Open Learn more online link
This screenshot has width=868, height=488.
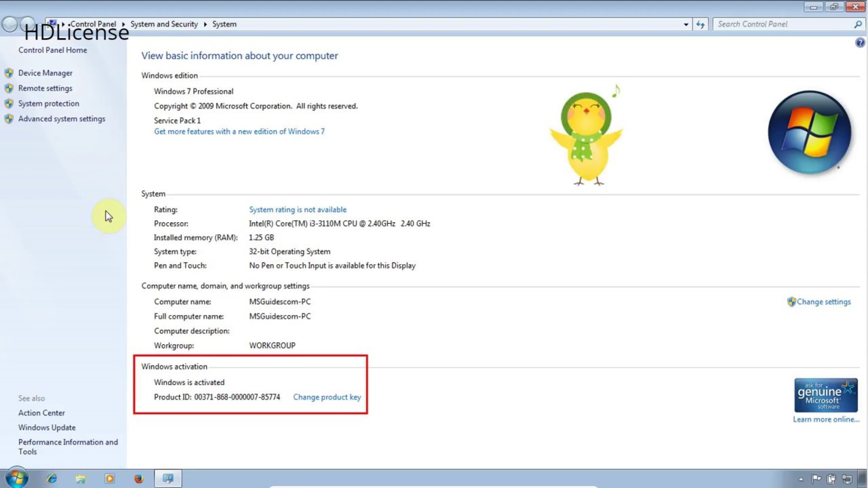pos(826,419)
